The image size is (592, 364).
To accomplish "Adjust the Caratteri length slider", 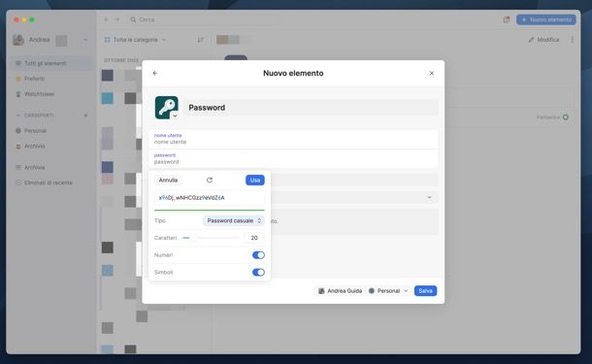I will 211,238.
